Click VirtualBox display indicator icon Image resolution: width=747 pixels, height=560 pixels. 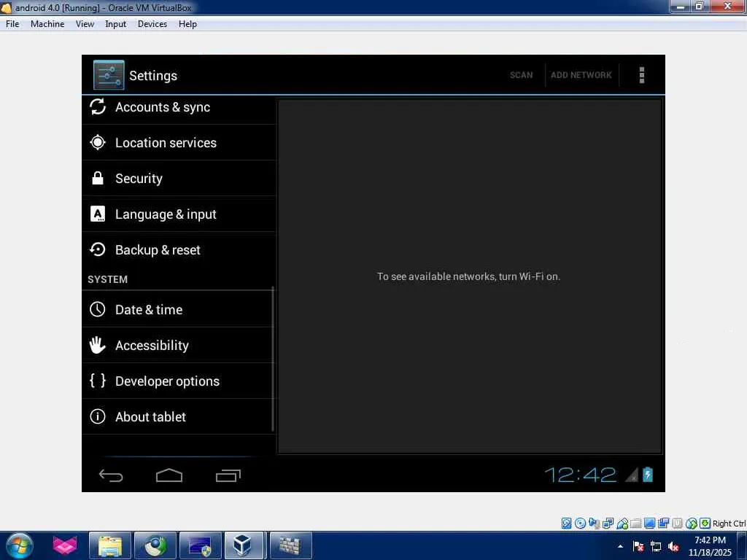click(x=649, y=524)
